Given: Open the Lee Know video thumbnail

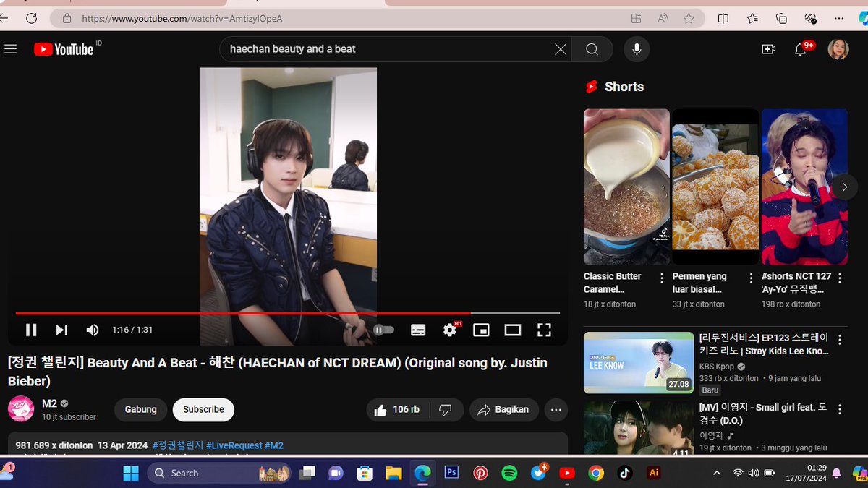Looking at the screenshot, I should click(639, 362).
